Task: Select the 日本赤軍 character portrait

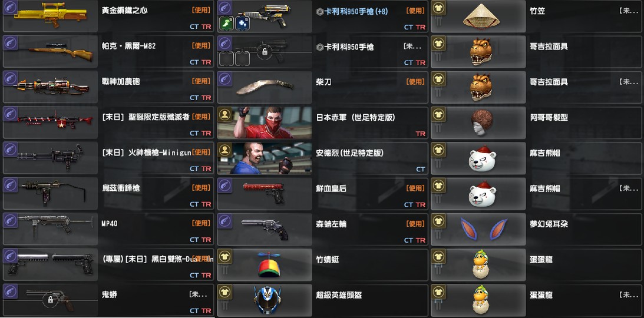Action: coord(265,122)
